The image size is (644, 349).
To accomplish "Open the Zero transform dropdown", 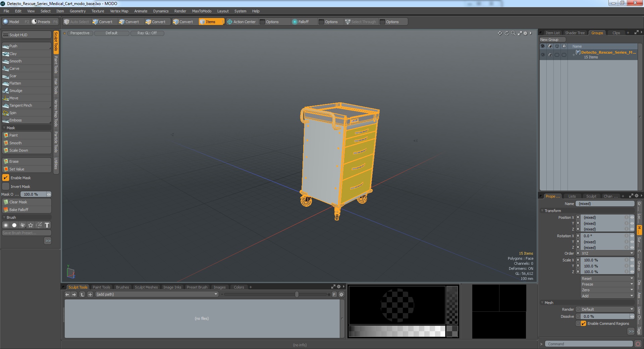I will pos(607,290).
